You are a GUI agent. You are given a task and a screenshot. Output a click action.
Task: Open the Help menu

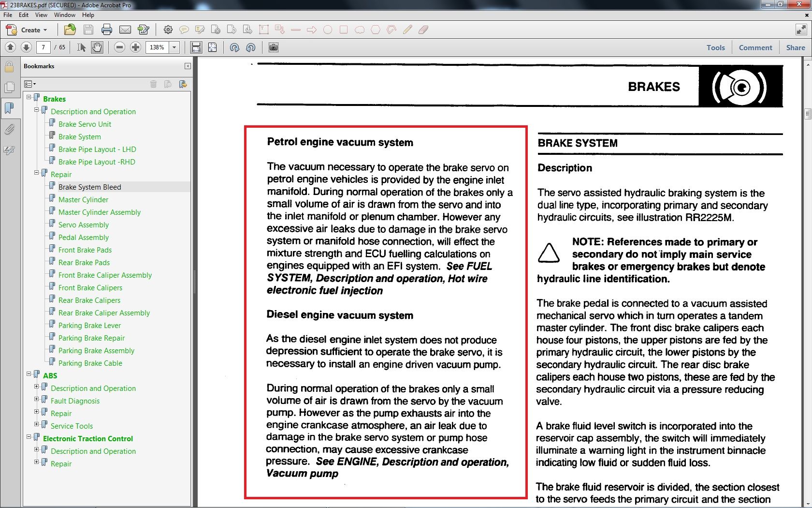(88, 15)
